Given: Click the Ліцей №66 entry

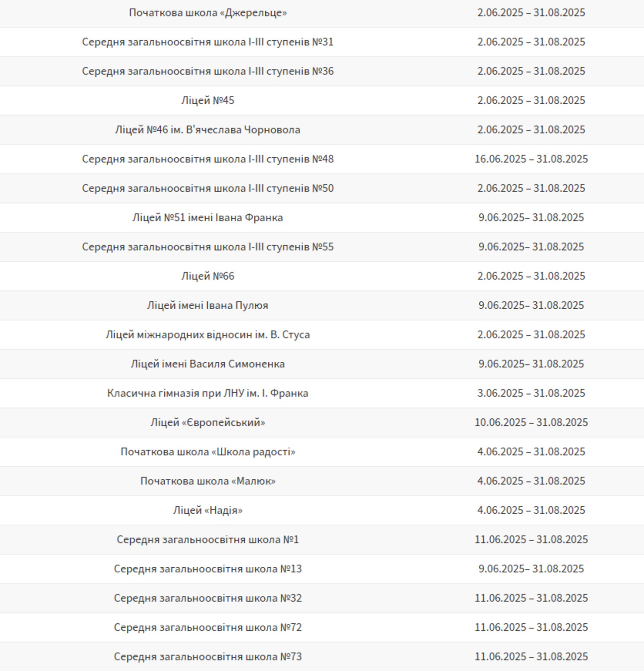Looking at the screenshot, I should [x=208, y=276].
